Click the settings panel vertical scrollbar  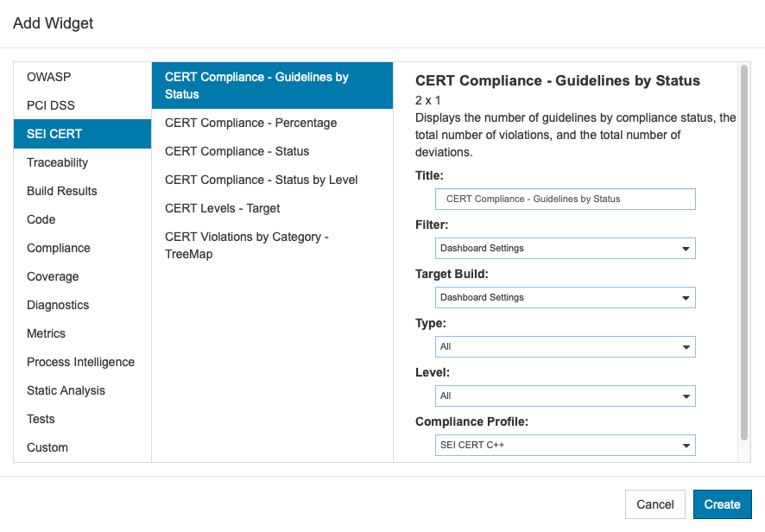tap(744, 253)
